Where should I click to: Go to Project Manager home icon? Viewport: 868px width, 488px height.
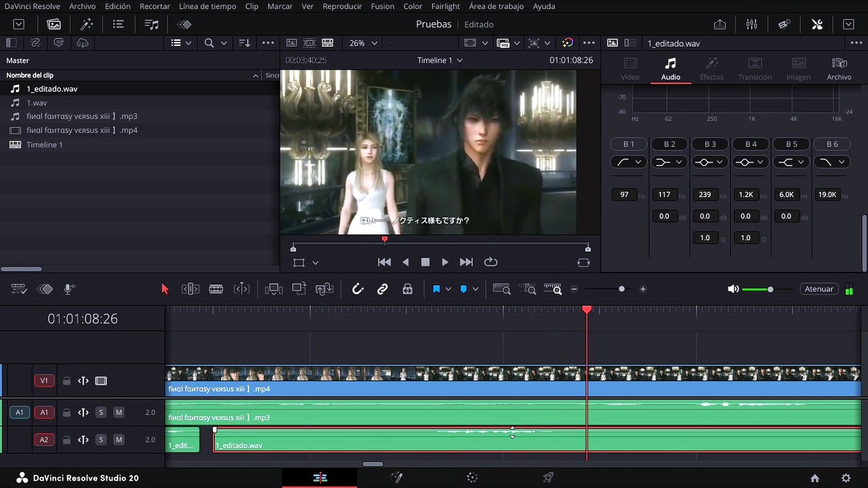click(815, 478)
